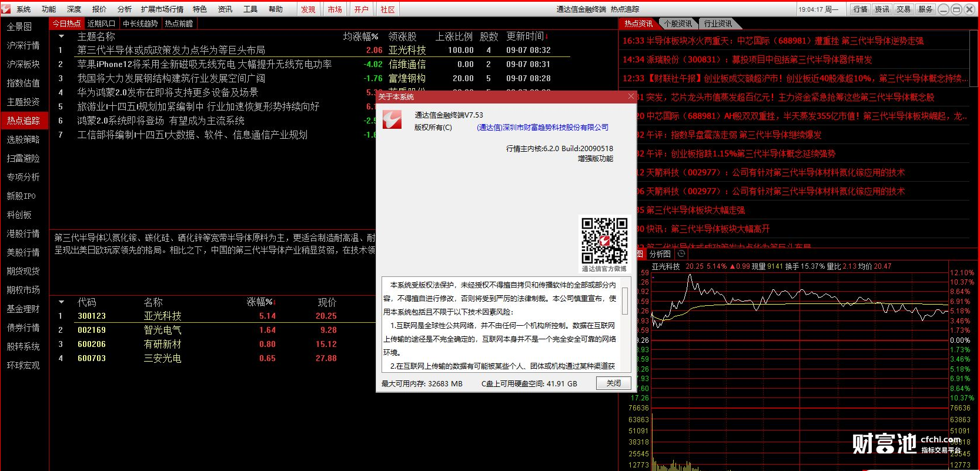Image resolution: width=980 pixels, height=471 pixels.
Task: Select the 发现 top tab
Action: point(308,9)
